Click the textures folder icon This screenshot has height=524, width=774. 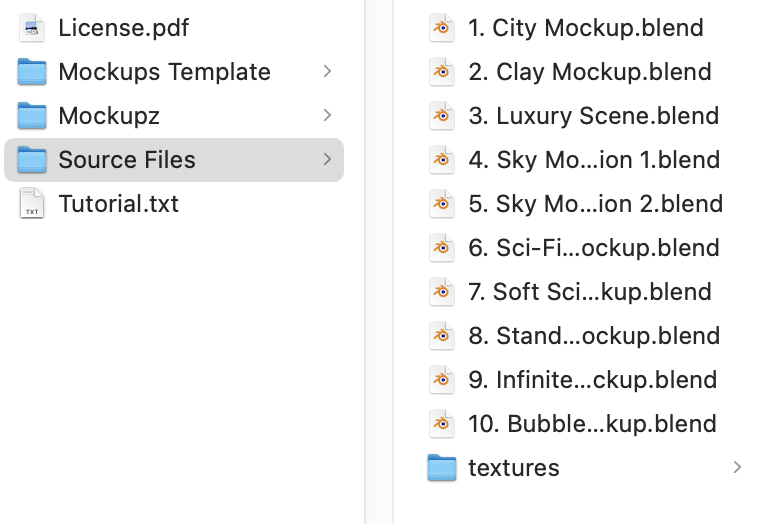441,468
